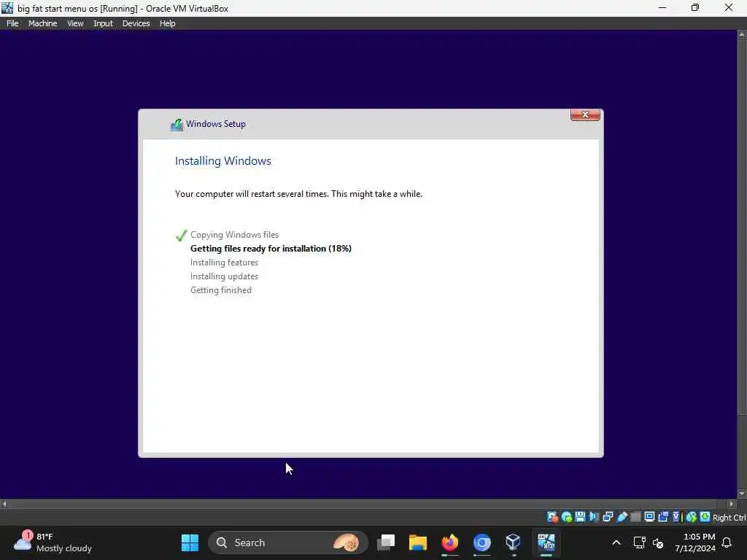Click the Windows Setup dialog icon
747x560 pixels.
point(177,125)
